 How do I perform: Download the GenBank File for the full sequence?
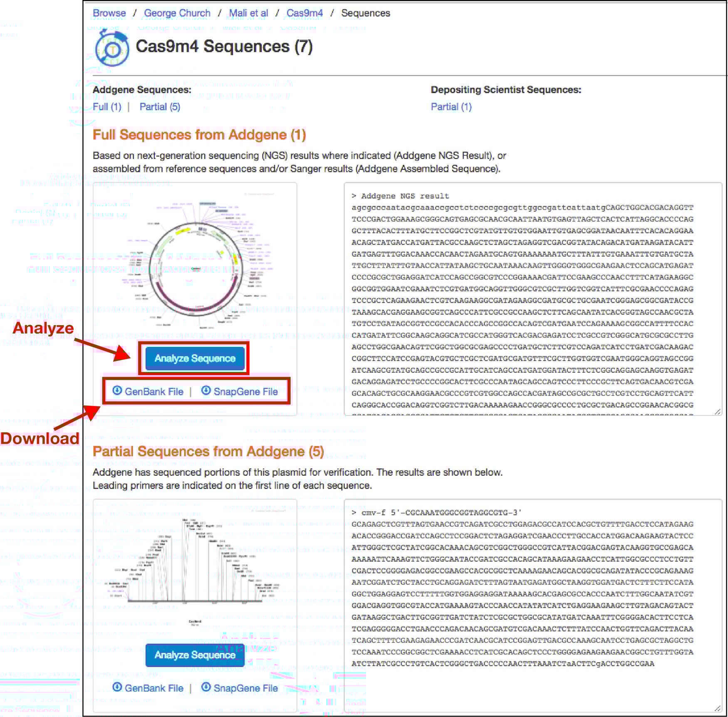pos(153,391)
